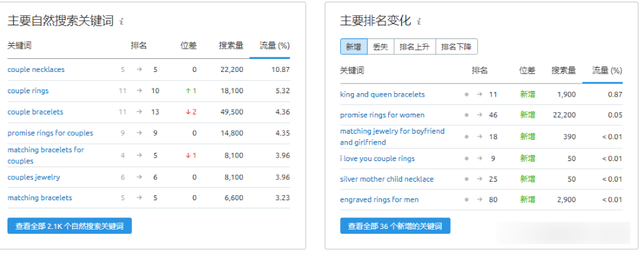644x268 pixels.
Task: Sort ranking changes table by 位差
Action: pos(527,71)
